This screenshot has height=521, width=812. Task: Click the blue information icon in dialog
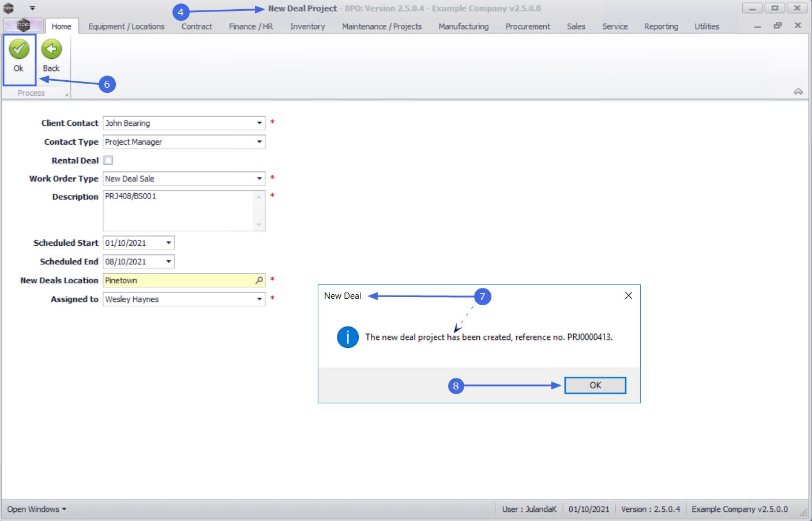pos(348,337)
